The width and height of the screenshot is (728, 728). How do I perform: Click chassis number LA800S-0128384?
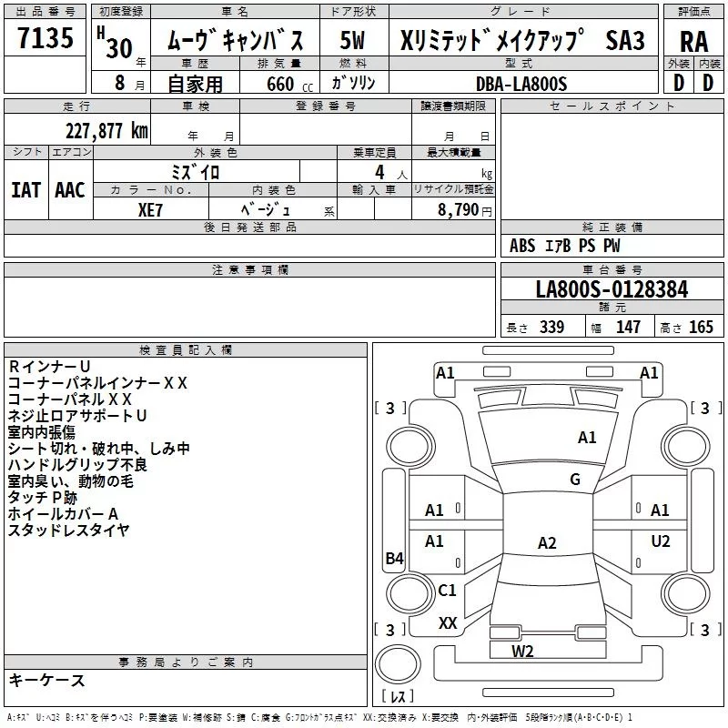pos(612,289)
